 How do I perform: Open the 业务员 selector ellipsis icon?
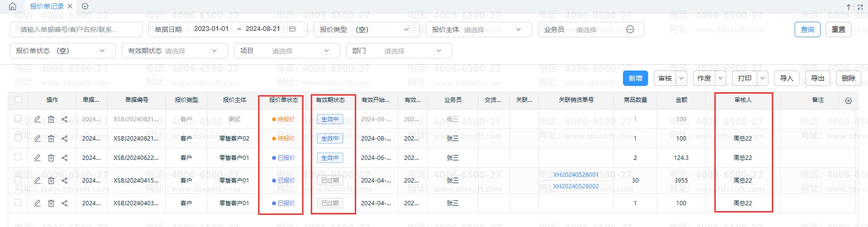tap(630, 29)
